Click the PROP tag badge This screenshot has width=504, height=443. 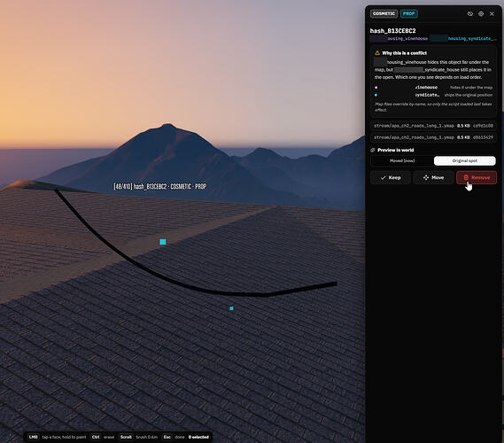click(x=409, y=14)
